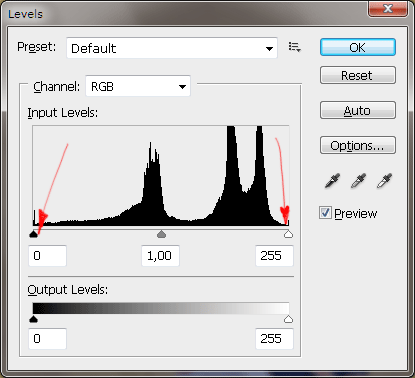
Task: Select the black point eyedropper
Action: tap(332, 181)
